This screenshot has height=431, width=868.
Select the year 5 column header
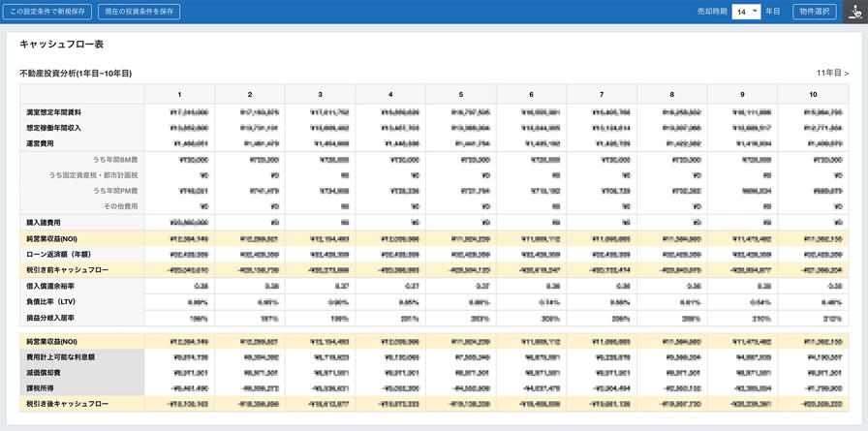(x=461, y=94)
